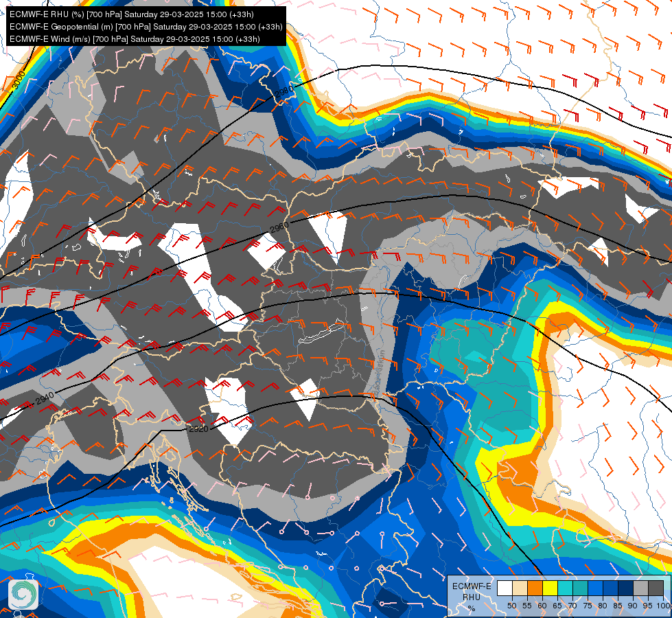Click the legend tick label '95'

coord(648,606)
